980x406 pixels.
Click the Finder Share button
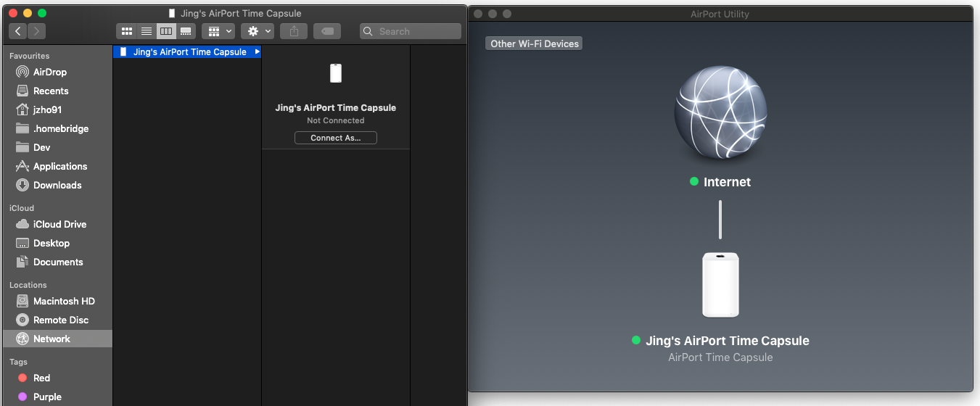294,31
